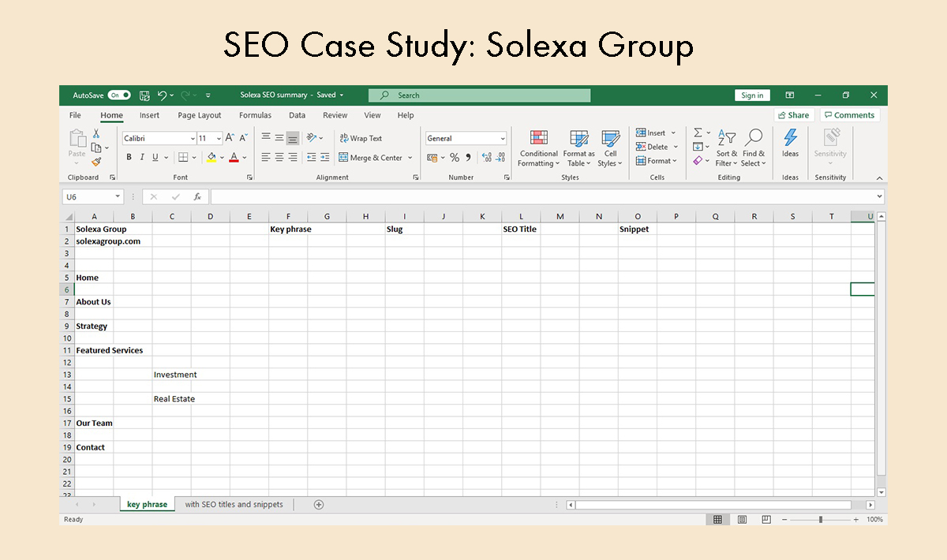Open the Calibri font name dropdown
This screenshot has height=560, width=947.
coord(193,139)
